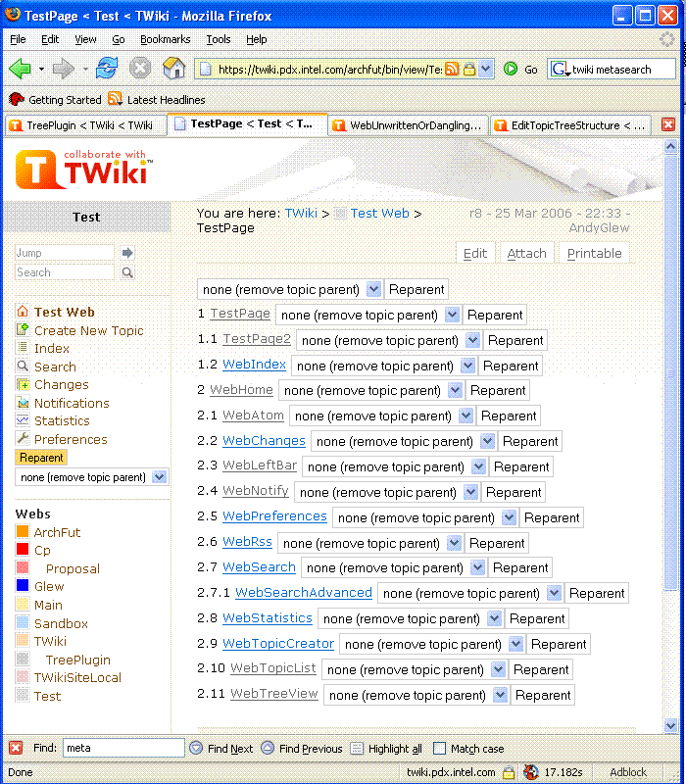Go to the Home page icon
The width and height of the screenshot is (686, 784).
[x=173, y=68]
